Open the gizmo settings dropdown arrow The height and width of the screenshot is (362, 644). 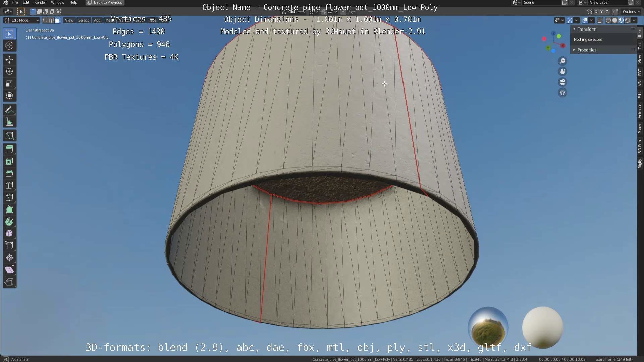(x=576, y=20)
